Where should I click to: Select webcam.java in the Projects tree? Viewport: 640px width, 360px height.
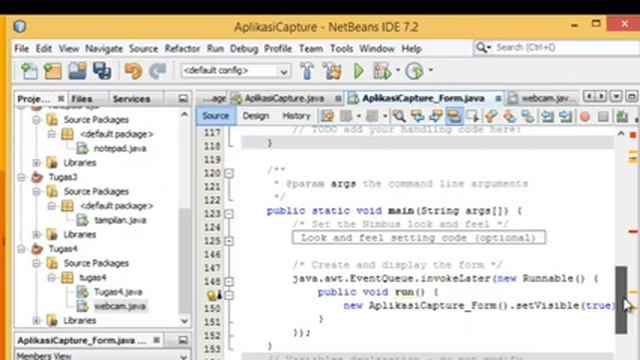click(x=120, y=306)
